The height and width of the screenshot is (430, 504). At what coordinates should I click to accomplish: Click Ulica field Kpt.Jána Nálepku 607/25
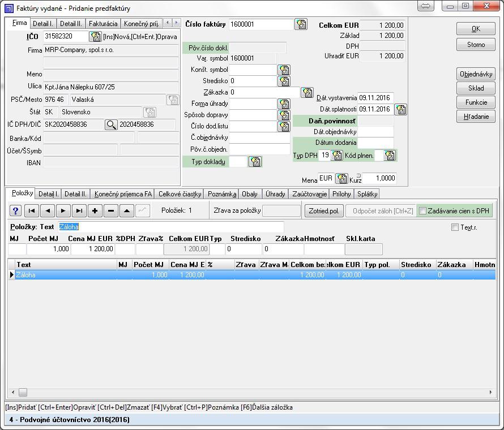[x=111, y=87]
